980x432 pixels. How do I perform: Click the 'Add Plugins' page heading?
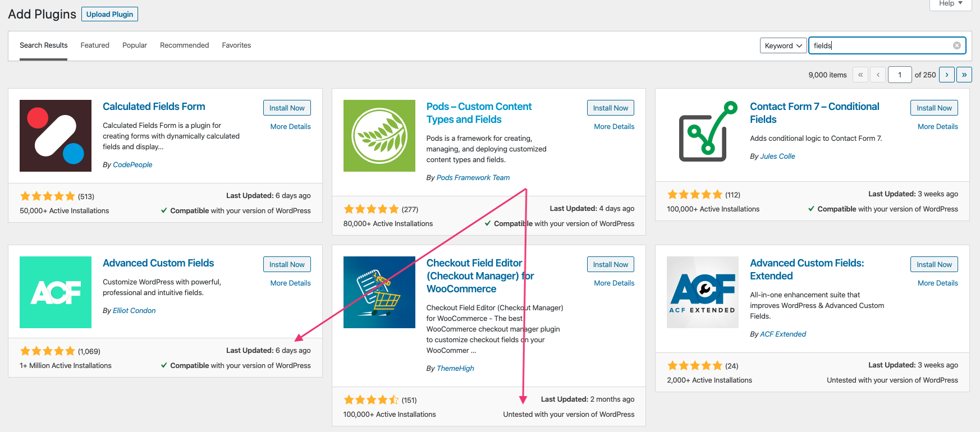(x=42, y=14)
